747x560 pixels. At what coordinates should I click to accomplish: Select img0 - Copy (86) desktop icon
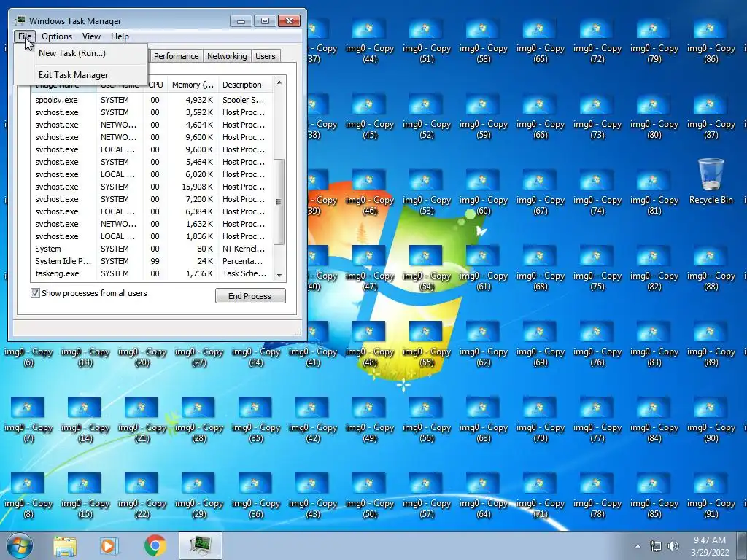pyautogui.click(x=711, y=42)
